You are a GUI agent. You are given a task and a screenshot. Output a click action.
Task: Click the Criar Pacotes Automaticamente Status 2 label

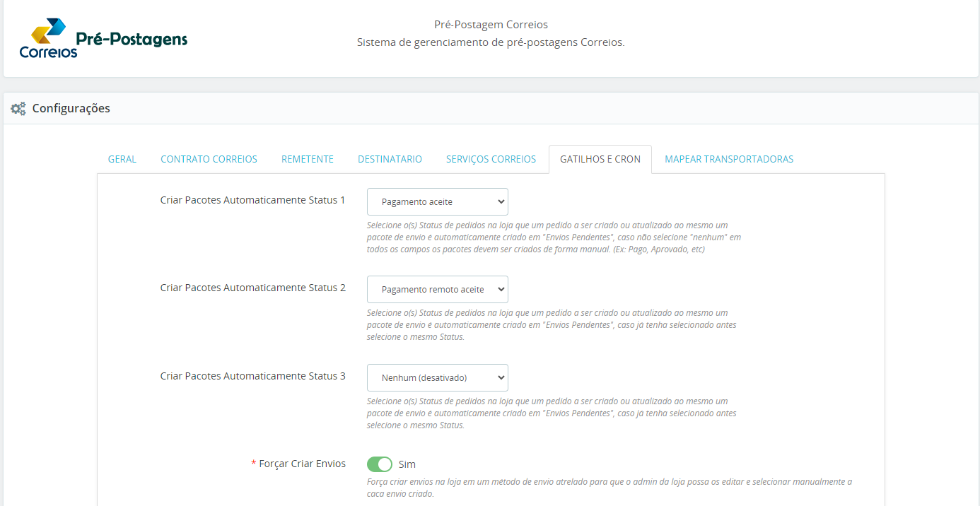coord(253,288)
